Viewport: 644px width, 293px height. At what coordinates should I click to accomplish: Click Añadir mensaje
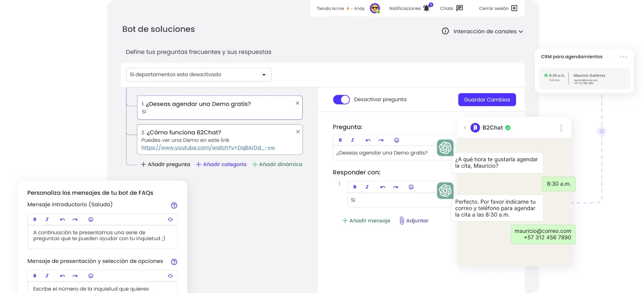click(366, 220)
